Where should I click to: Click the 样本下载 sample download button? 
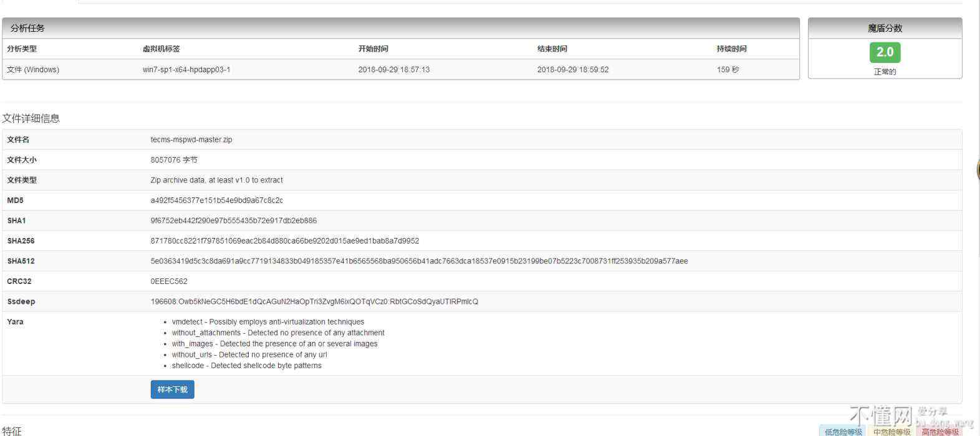pyautogui.click(x=172, y=389)
